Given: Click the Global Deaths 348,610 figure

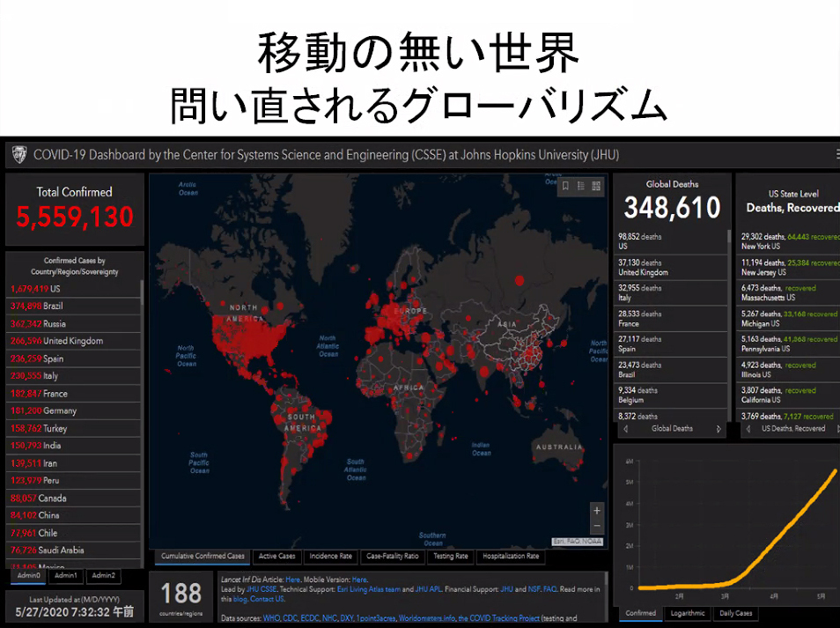Looking at the screenshot, I should (673, 207).
